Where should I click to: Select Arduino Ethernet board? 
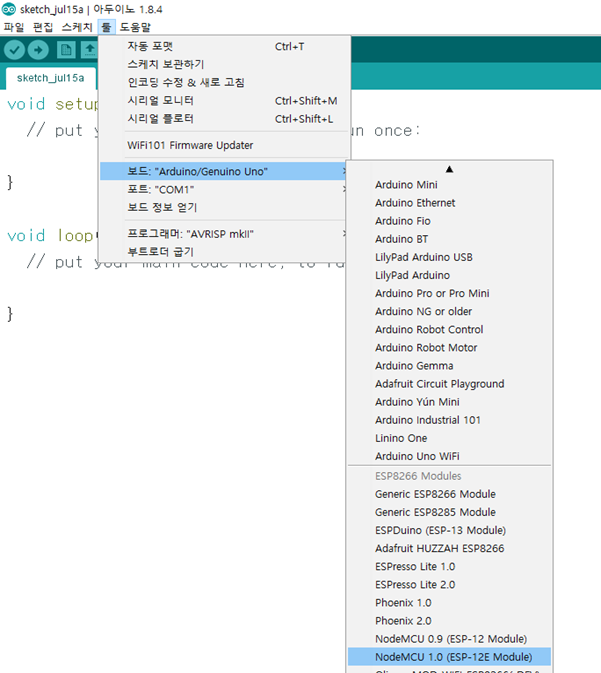point(449,203)
